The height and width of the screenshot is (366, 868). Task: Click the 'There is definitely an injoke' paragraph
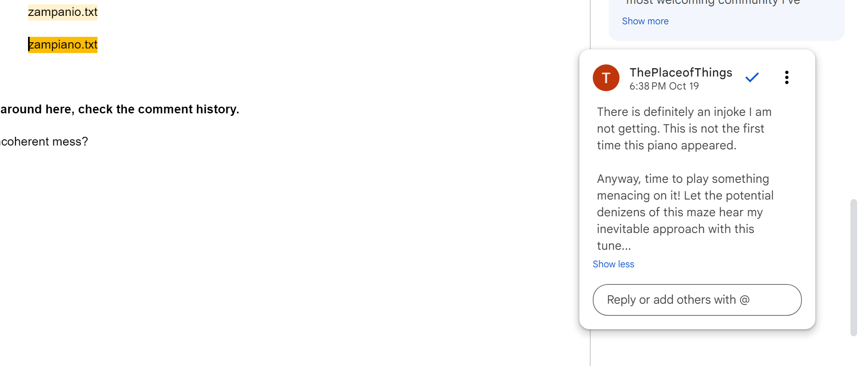coord(684,128)
